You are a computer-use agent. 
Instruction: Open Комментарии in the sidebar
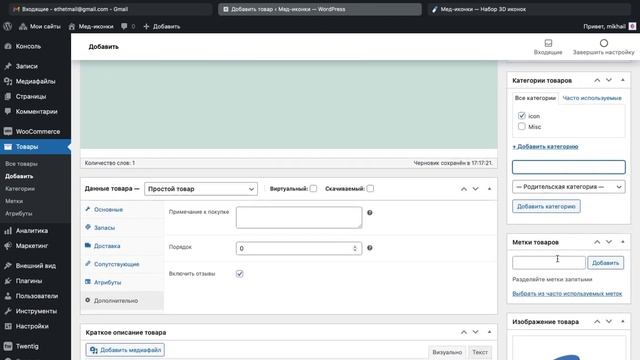pos(36,111)
